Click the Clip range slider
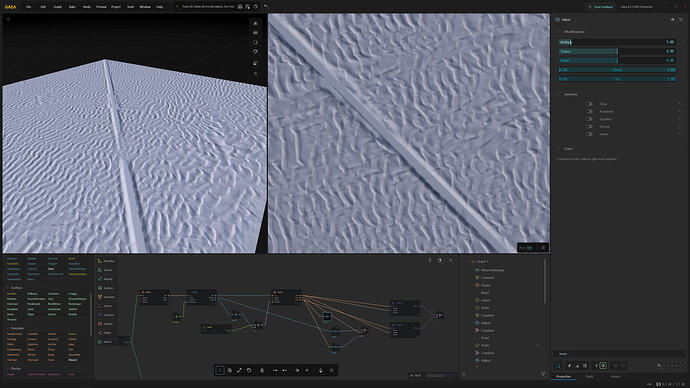 [617, 79]
